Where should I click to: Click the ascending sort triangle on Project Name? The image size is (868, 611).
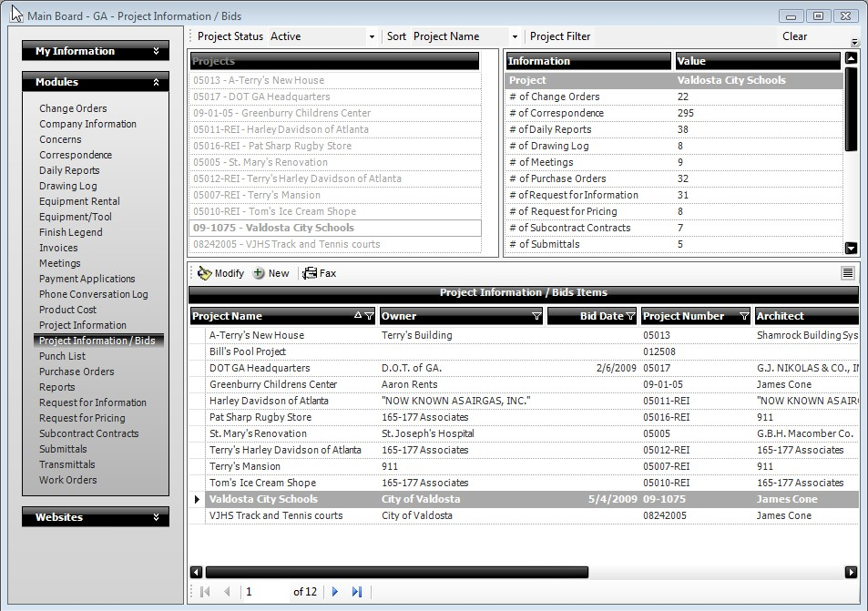point(357,316)
